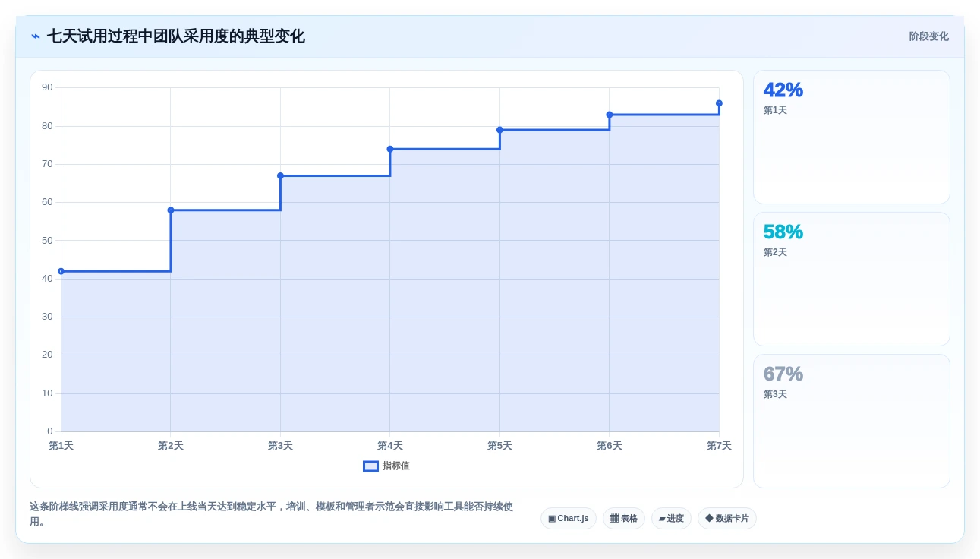This screenshot has height=559, width=980.
Task: Click the data point at 第7天
Action: point(719,103)
